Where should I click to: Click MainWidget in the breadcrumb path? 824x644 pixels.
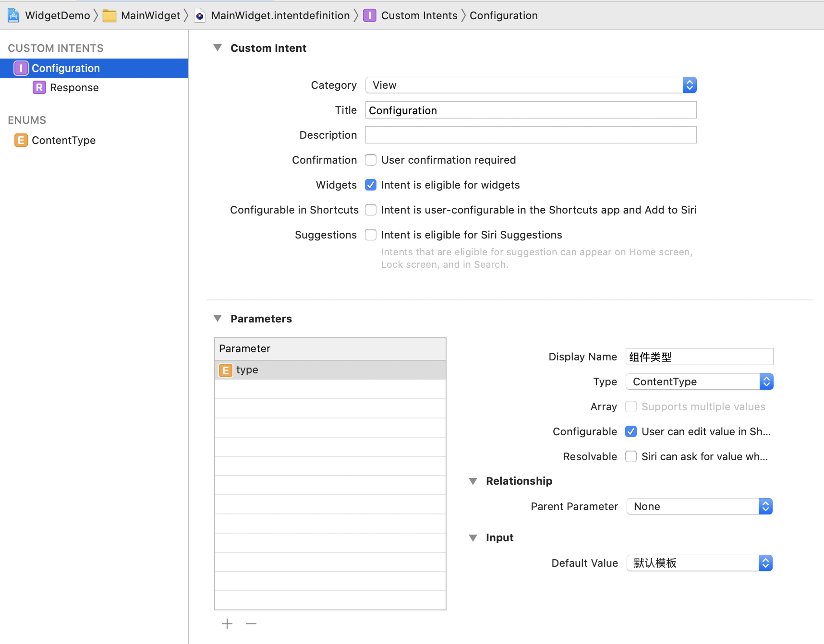[150, 16]
